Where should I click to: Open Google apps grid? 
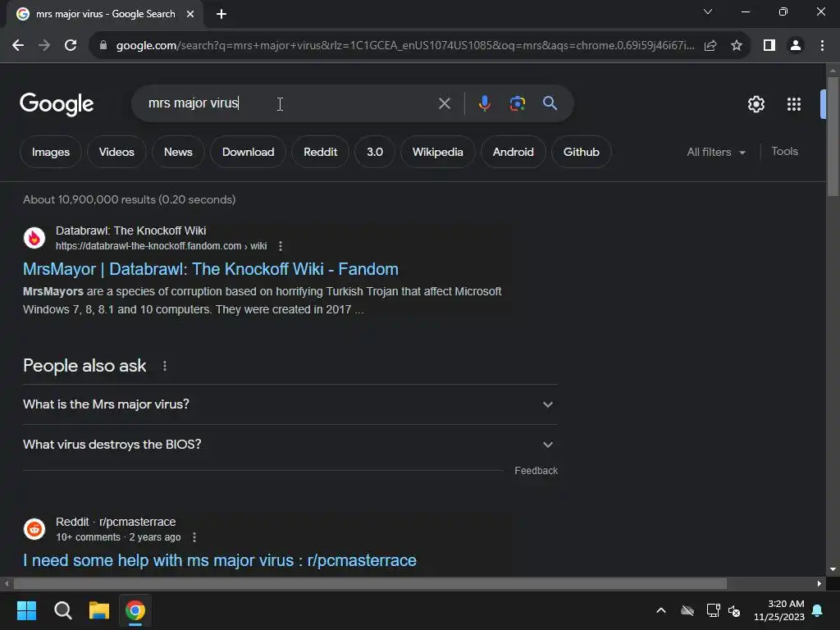793,104
